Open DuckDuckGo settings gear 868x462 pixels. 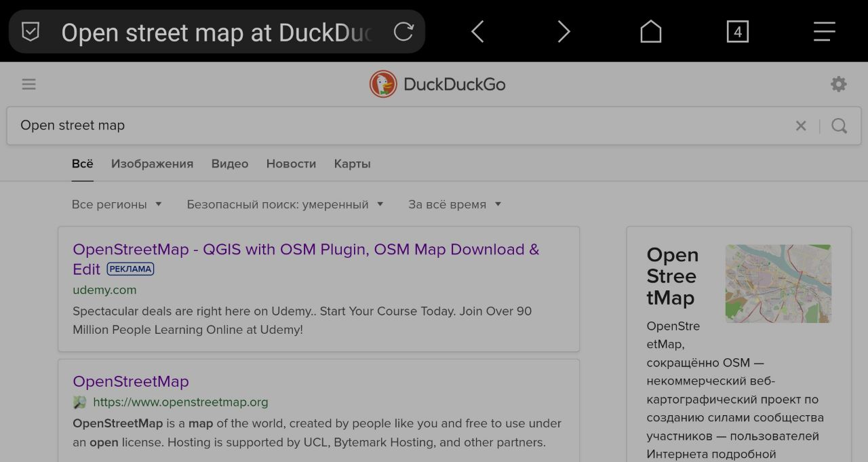click(839, 84)
